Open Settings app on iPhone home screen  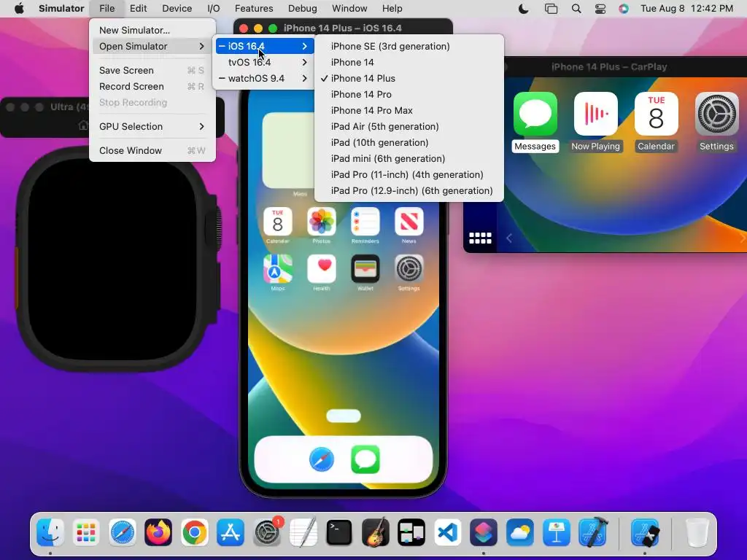[409, 269]
